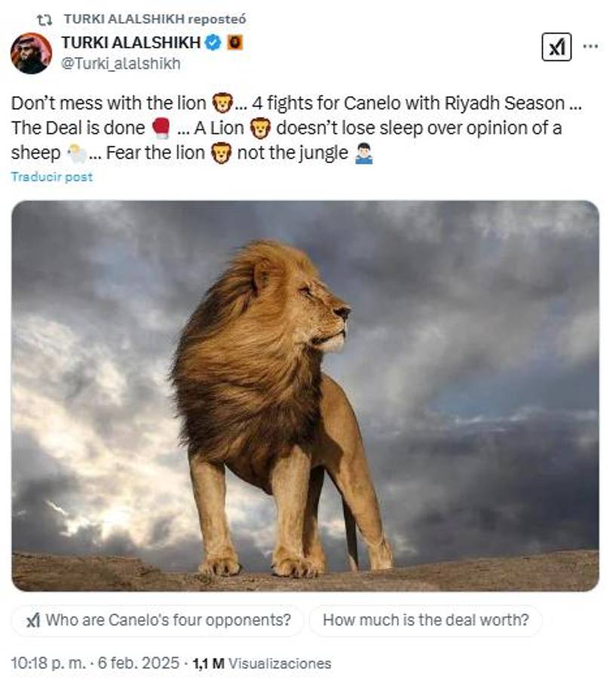Click the "TURKI ALALSHIKH reposteó" label
This screenshot has height=679, width=616.
coord(155,20)
